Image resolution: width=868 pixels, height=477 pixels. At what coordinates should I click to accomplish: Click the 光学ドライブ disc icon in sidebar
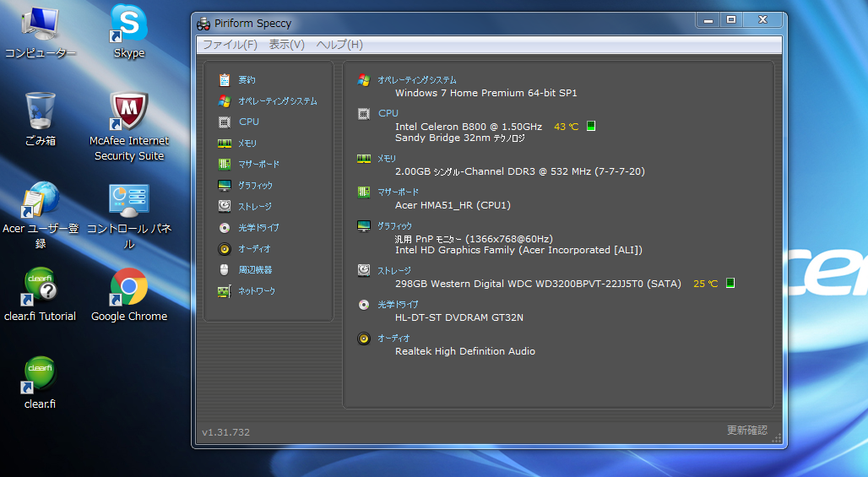tap(225, 227)
